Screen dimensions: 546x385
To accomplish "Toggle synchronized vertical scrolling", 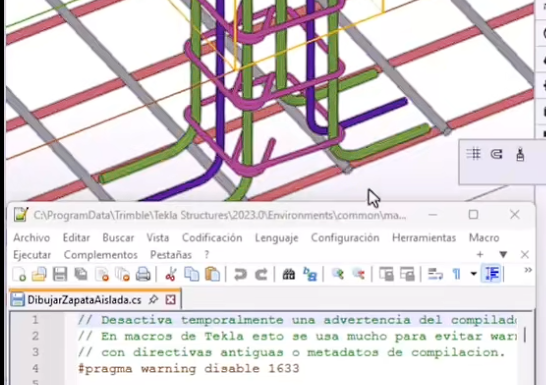I will click(386, 274).
